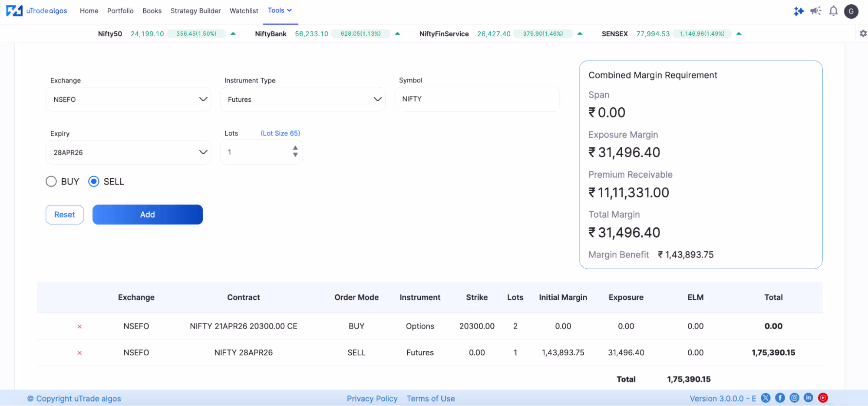This screenshot has width=868, height=406.
Task: Click the Nifty50 up-arrow indicator
Action: pos(233,33)
